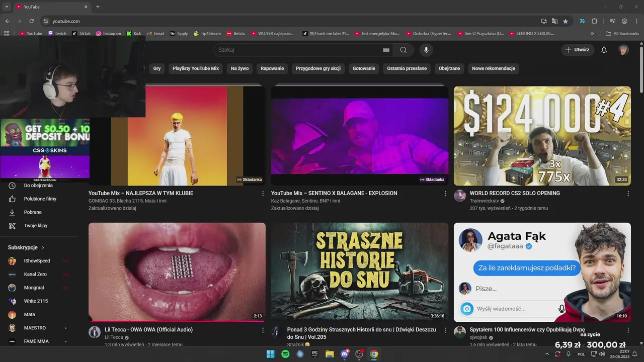Open options menu for Straszne Historie video
Viewport: 644px width, 362px height.
point(445,330)
